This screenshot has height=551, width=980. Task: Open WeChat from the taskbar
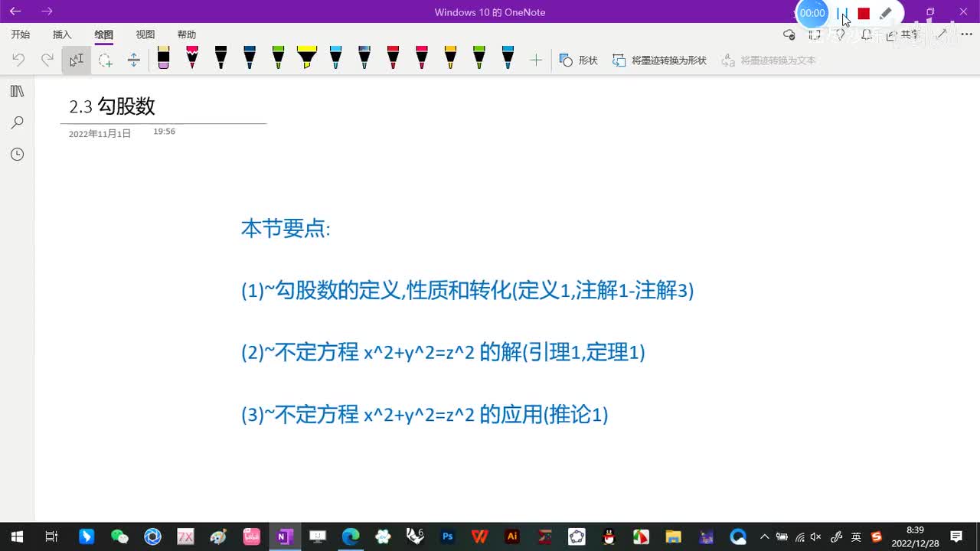tap(119, 536)
